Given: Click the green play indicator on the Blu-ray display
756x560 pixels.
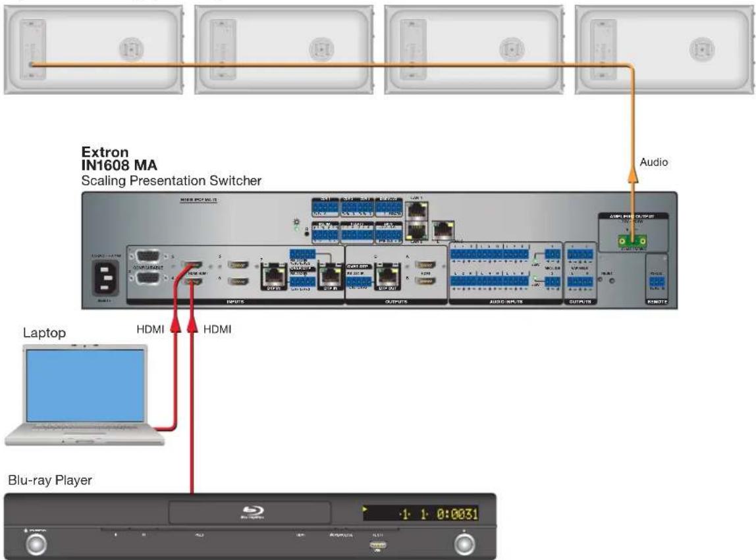Looking at the screenshot, I should pos(365,509).
